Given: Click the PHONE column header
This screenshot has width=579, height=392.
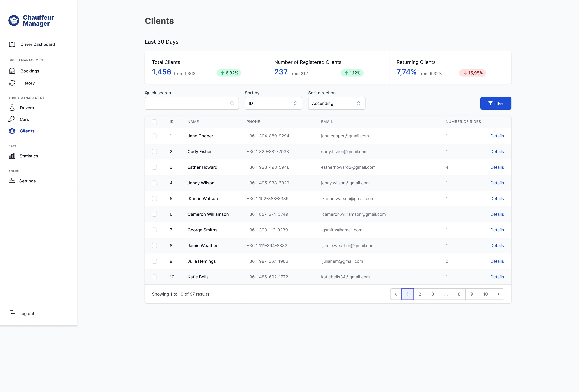Looking at the screenshot, I should point(253,122).
